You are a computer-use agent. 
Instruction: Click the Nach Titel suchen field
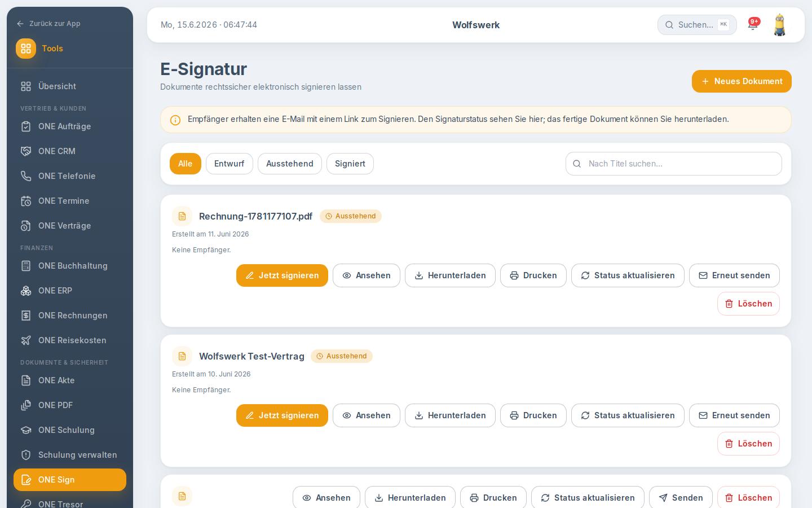(x=674, y=164)
